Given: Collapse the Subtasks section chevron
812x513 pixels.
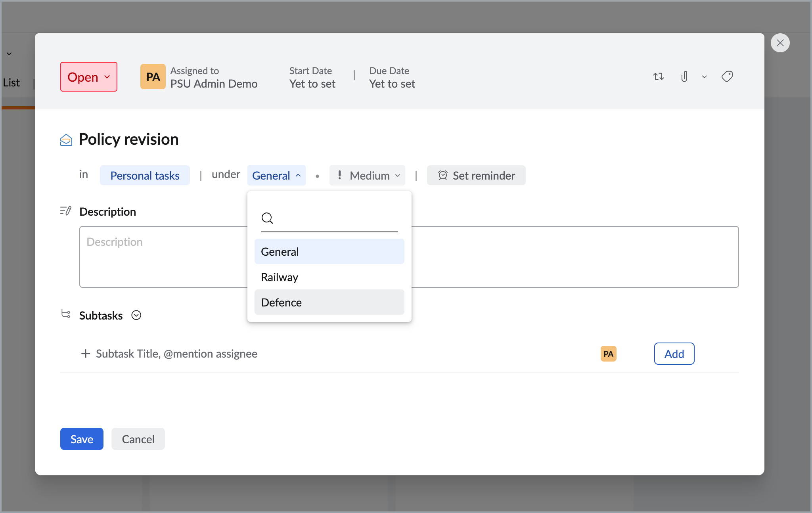Looking at the screenshot, I should [x=136, y=315].
